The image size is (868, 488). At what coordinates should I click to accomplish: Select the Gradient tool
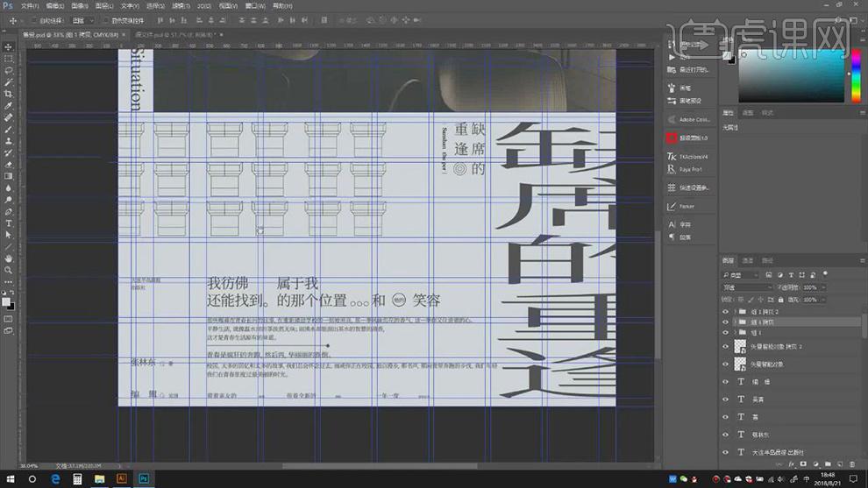pos(8,176)
